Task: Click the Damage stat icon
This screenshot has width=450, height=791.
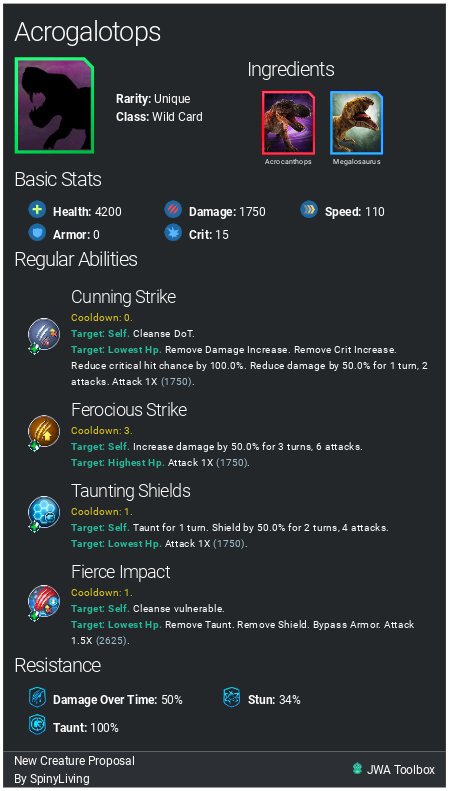Action: point(173,210)
